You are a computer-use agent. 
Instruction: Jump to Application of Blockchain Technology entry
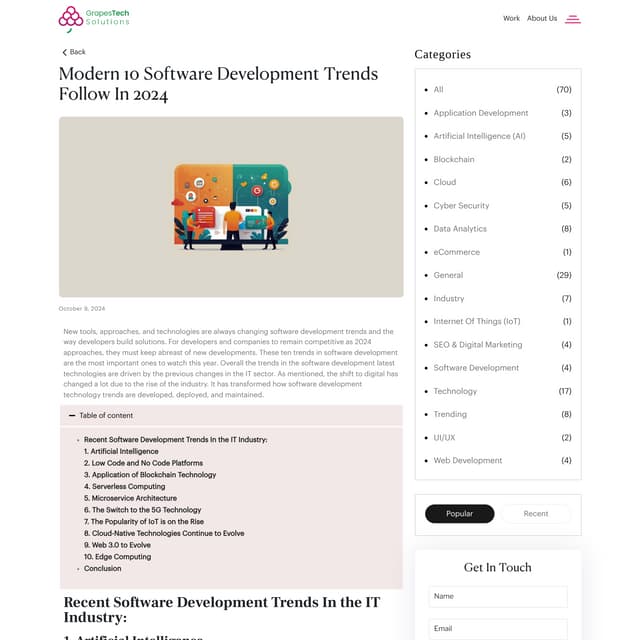[x=150, y=475]
